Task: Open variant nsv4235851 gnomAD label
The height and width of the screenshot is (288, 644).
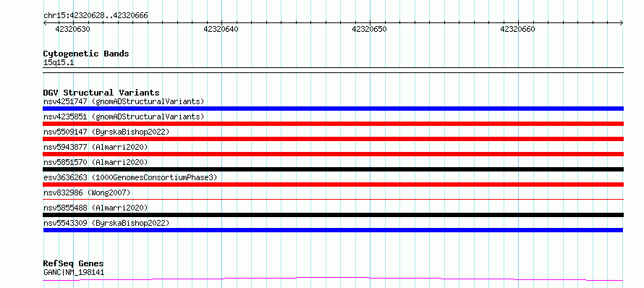Action: click(124, 117)
